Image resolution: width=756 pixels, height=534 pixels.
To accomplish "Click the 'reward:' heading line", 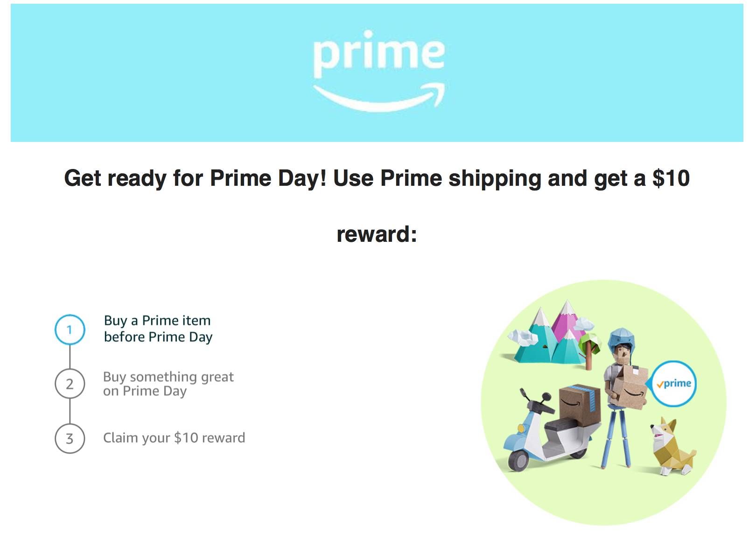I will click(x=377, y=234).
